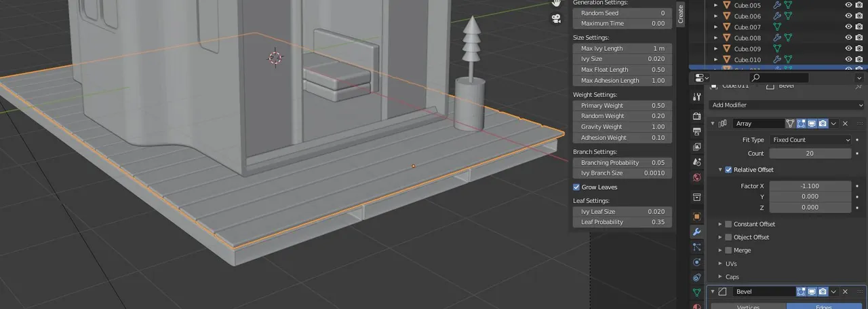Hide Cube.005 in viewport with eye icon
The height and width of the screenshot is (309, 868).
click(x=848, y=5)
